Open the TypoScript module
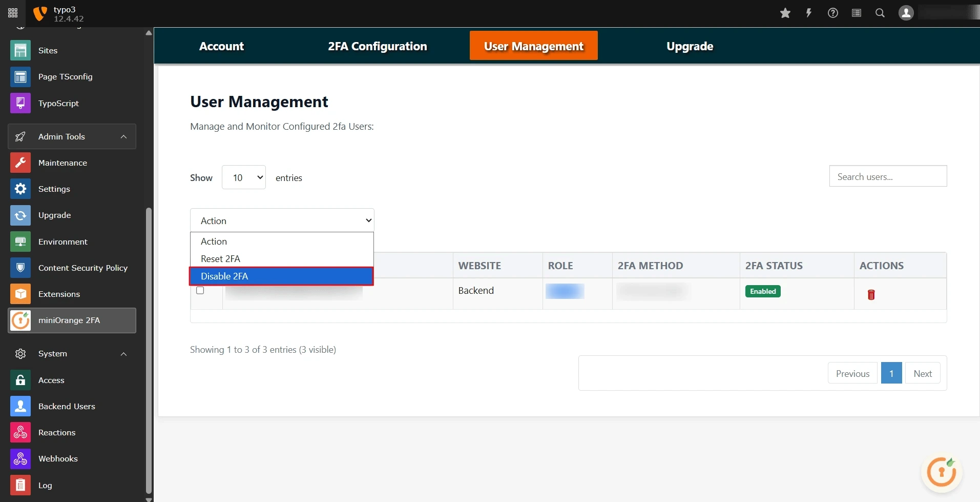Image resolution: width=980 pixels, height=502 pixels. (58, 103)
